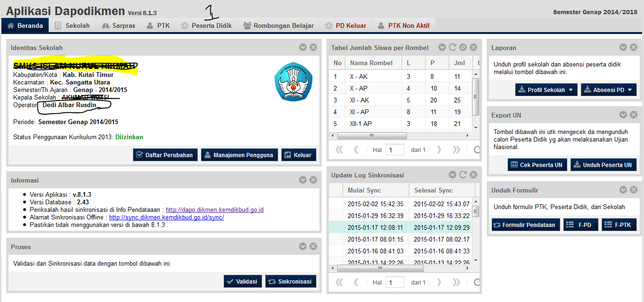Viewport: 644px width, 302px height.
Task: Open the dapo.dikmen.kemdikbud.go.id link
Action: point(215,210)
